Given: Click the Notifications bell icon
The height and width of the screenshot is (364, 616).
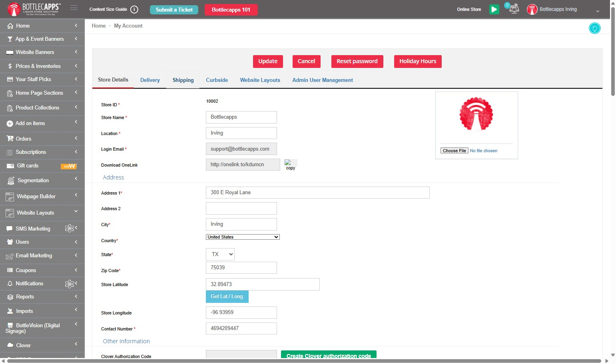Looking at the screenshot, I should [10, 284].
